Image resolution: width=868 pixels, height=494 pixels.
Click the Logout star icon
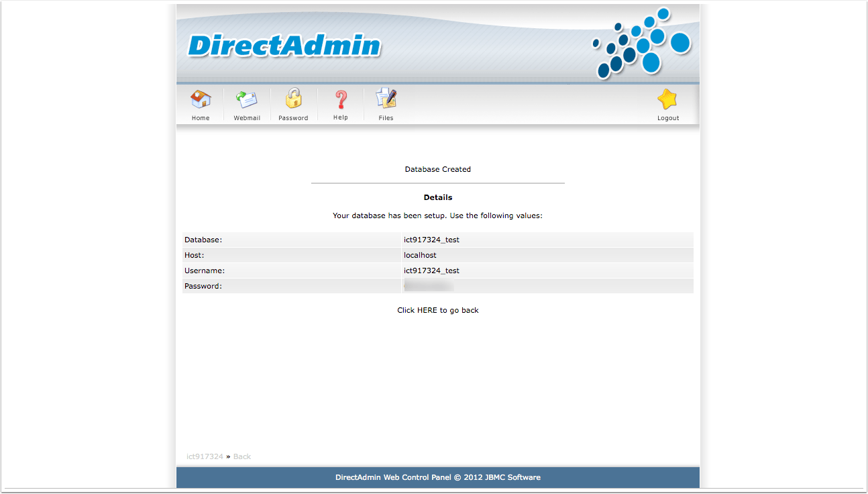click(x=667, y=100)
